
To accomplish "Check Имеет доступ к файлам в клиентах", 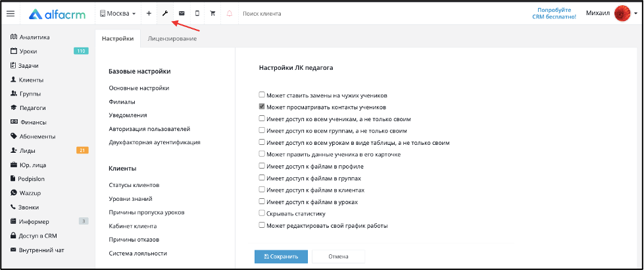I will click(x=262, y=190).
